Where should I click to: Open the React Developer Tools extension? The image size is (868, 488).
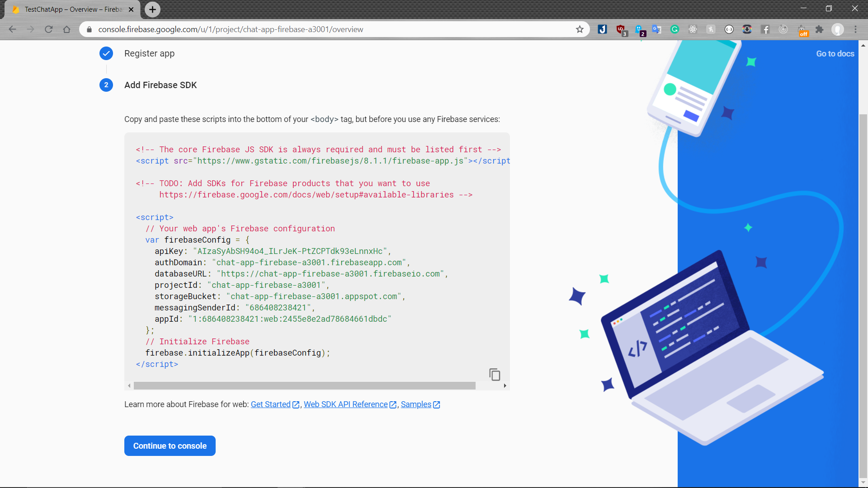[693, 29]
